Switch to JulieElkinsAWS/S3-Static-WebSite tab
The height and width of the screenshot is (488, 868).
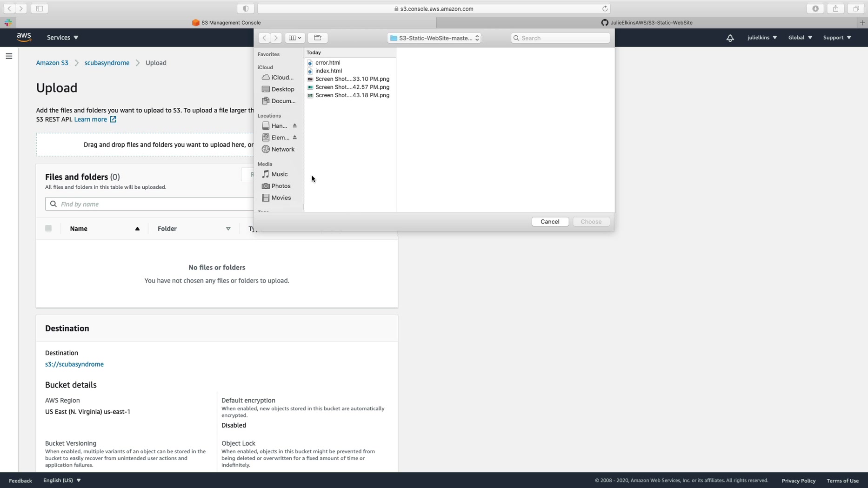[x=647, y=22]
